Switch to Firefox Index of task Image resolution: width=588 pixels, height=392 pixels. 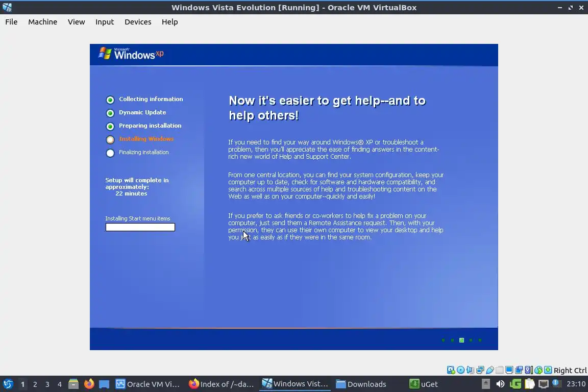[x=221, y=384]
